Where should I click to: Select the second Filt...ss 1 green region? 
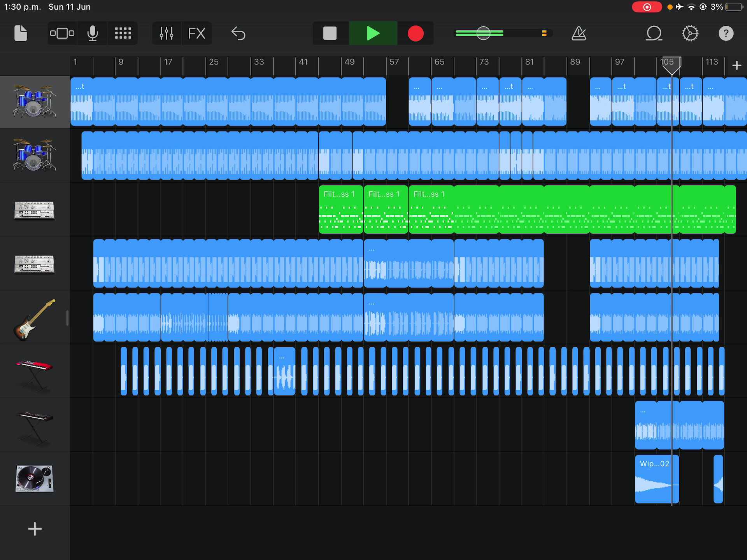[x=386, y=210]
